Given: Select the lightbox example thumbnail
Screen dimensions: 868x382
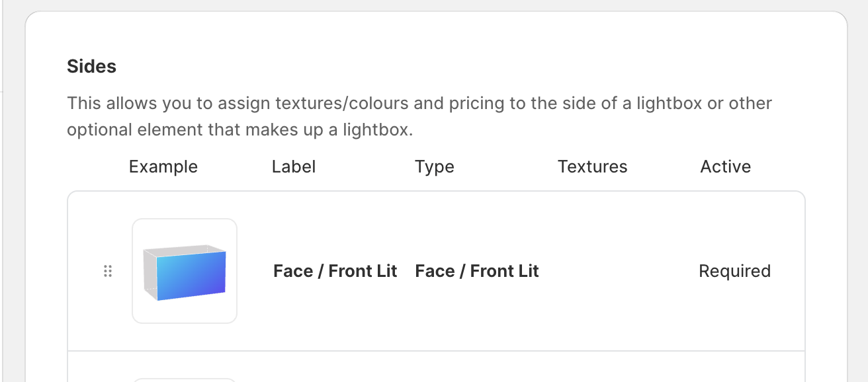Looking at the screenshot, I should [185, 271].
